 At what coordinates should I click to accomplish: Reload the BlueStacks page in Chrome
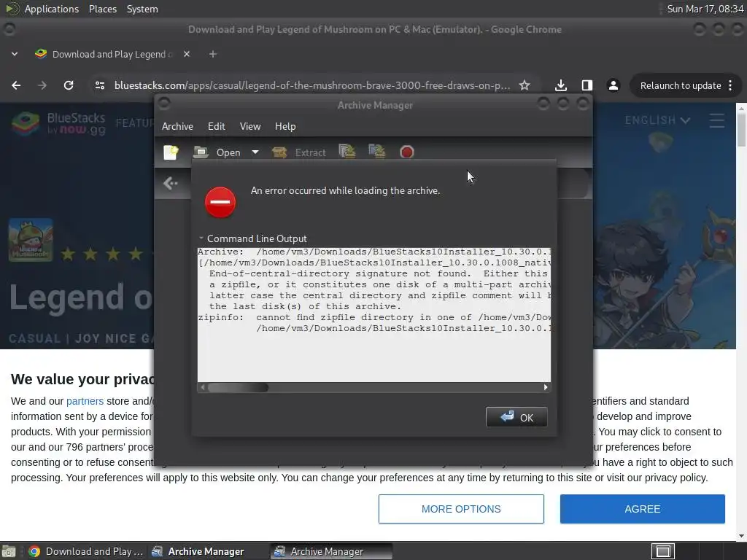(69, 85)
